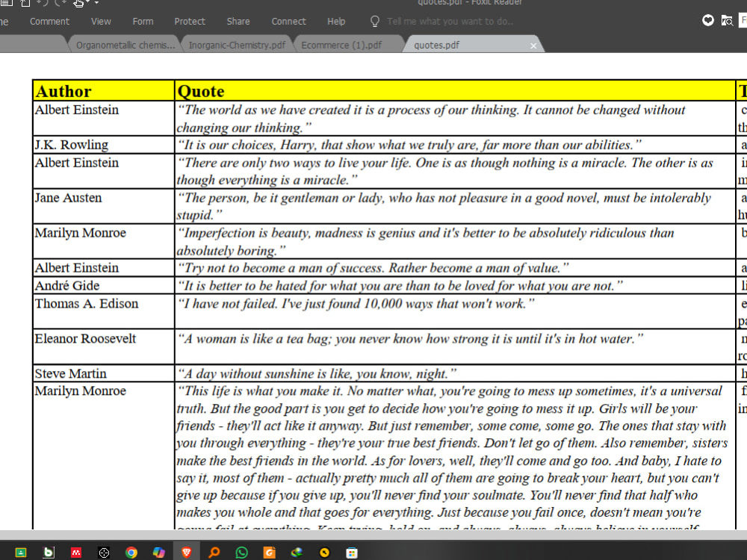This screenshot has height=560, width=747.
Task: Click the heart favorites icon
Action: click(708, 20)
